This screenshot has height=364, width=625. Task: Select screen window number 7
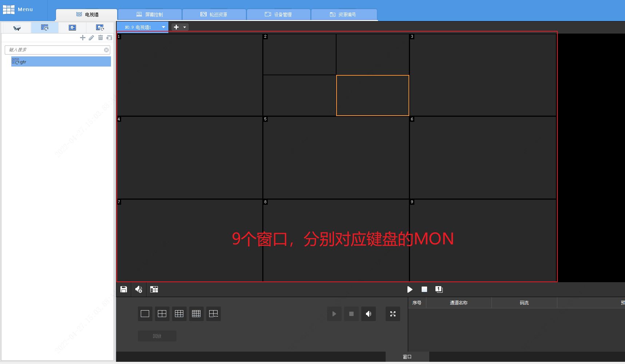click(190, 240)
